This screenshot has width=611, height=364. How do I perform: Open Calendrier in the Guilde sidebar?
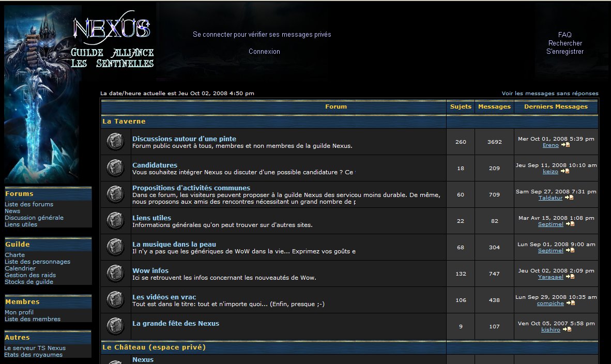coord(20,268)
